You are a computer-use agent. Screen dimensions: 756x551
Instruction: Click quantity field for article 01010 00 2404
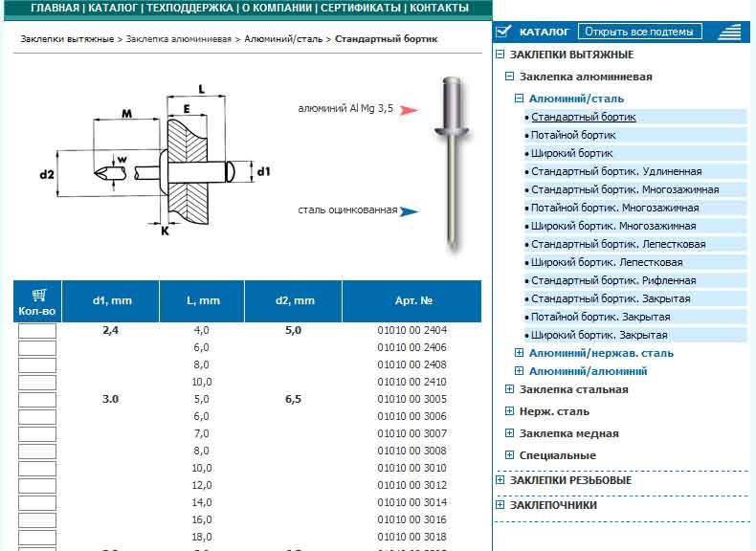pos(37,331)
